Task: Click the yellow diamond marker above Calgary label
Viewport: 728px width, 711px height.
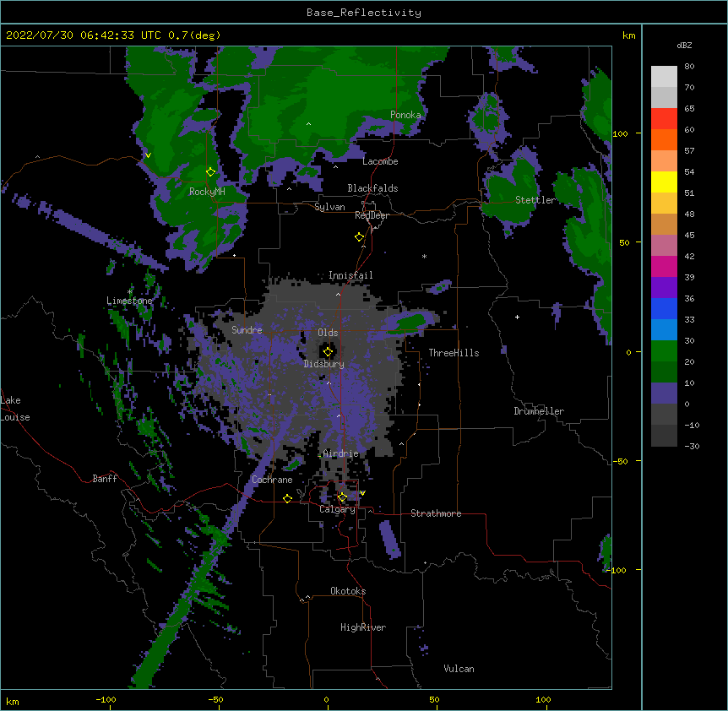Action: coord(342,497)
